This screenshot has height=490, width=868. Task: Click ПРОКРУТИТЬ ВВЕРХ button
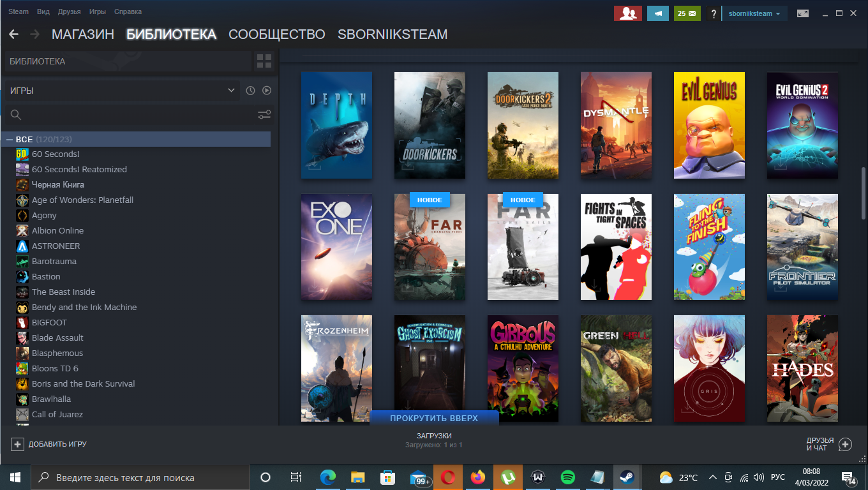434,419
